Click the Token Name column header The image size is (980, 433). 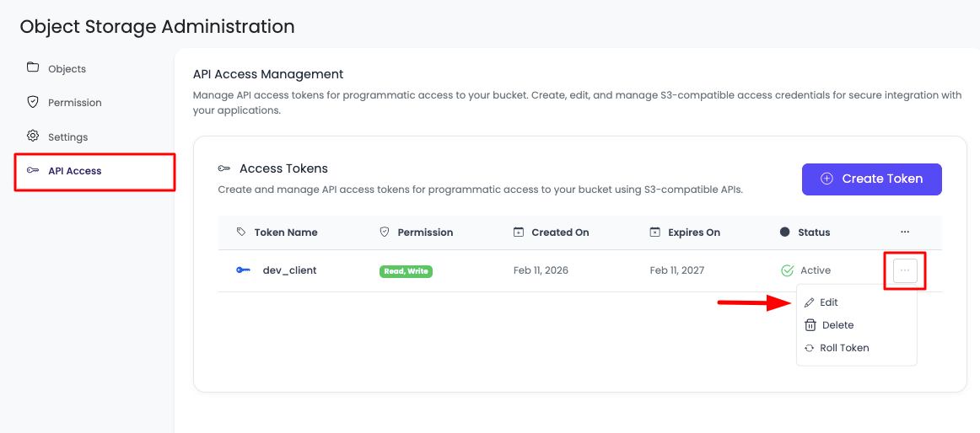tap(286, 233)
